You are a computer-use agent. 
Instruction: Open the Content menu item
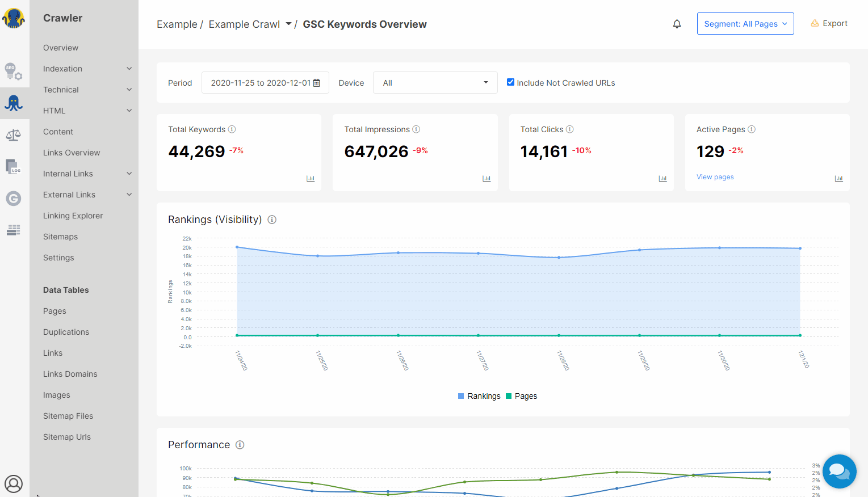[x=58, y=132]
